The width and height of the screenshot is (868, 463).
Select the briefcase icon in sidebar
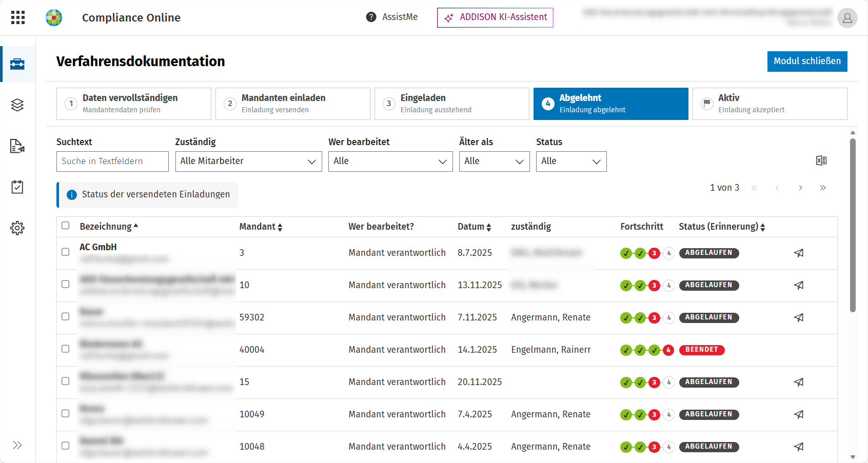tap(17, 64)
